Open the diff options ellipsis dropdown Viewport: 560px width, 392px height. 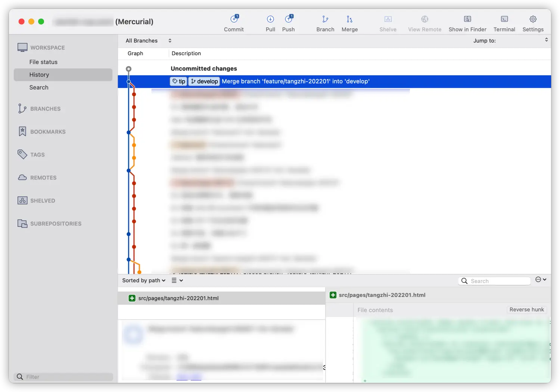541,279
